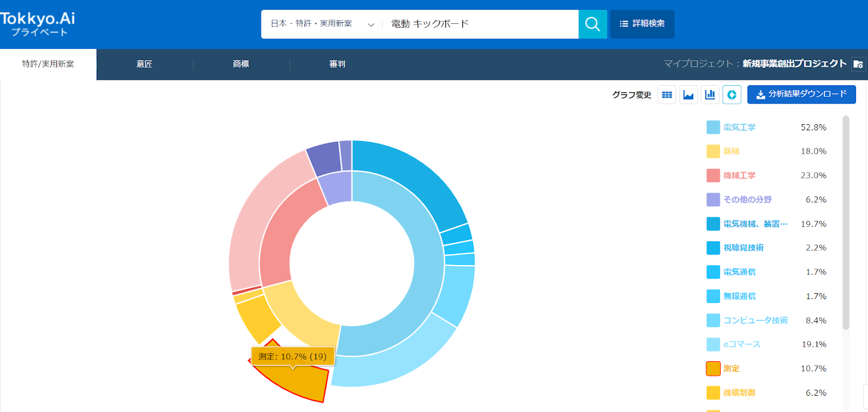Click the 2.2% value for 視聴覚技術
The width and height of the screenshot is (868, 412).
816,248
